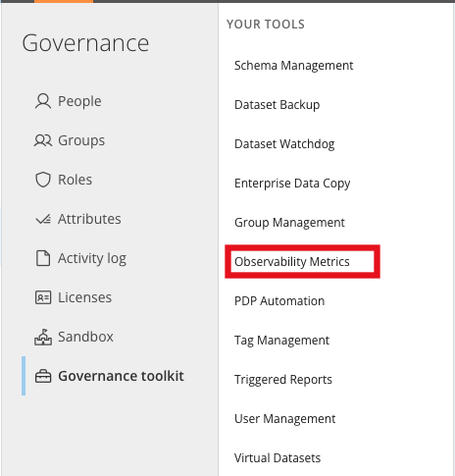
Task: Open Dataset Backup tool
Action: tap(277, 105)
